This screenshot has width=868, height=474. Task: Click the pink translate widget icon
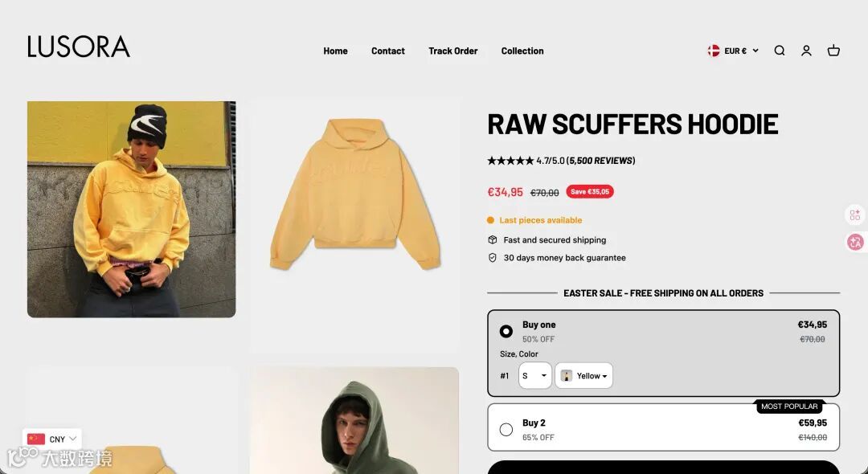(x=854, y=242)
